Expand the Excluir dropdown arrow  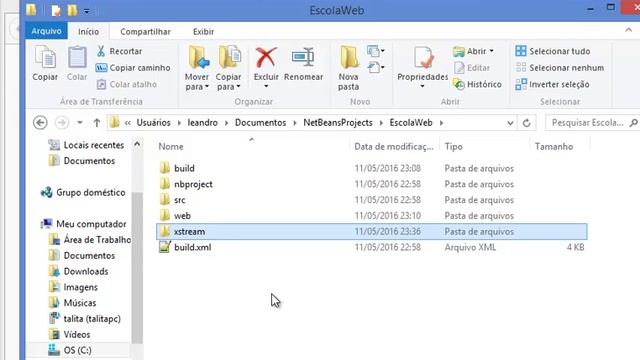266,86
